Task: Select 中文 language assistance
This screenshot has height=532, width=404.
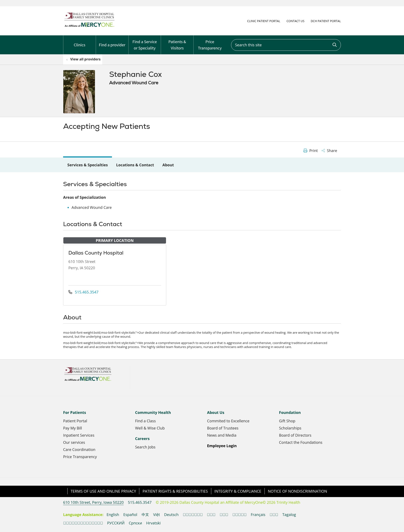Action: click(x=145, y=515)
